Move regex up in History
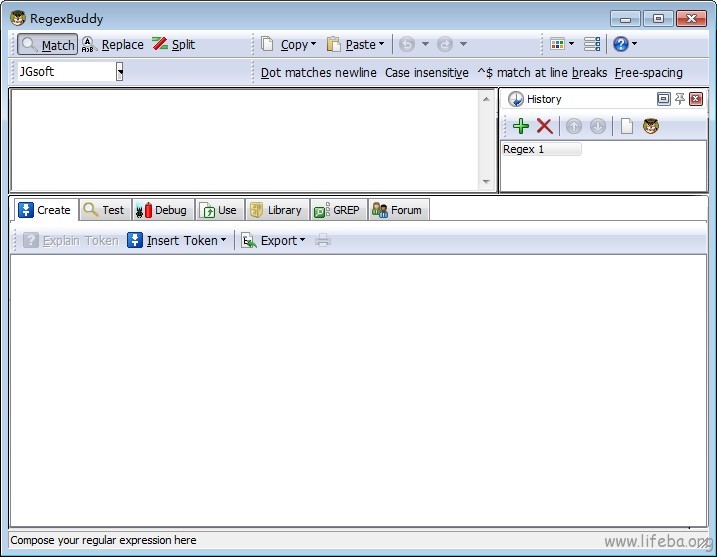The height and width of the screenshot is (557, 717). (x=574, y=126)
